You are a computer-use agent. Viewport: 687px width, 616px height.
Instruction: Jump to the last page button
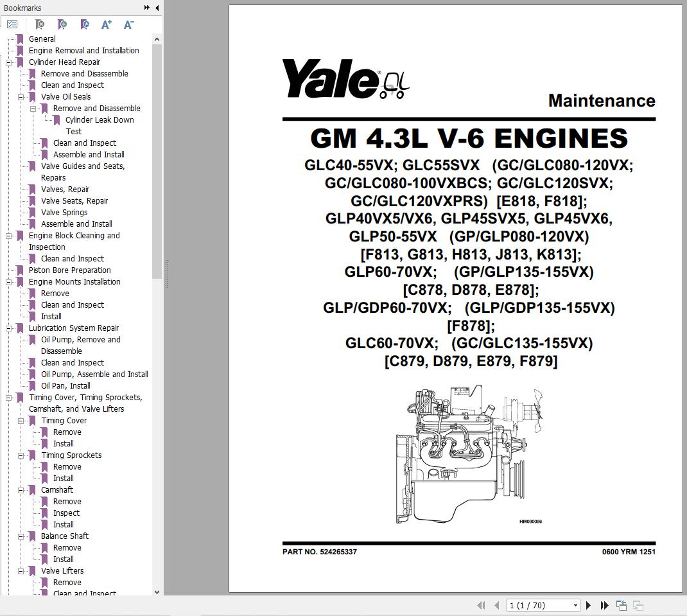(x=605, y=606)
